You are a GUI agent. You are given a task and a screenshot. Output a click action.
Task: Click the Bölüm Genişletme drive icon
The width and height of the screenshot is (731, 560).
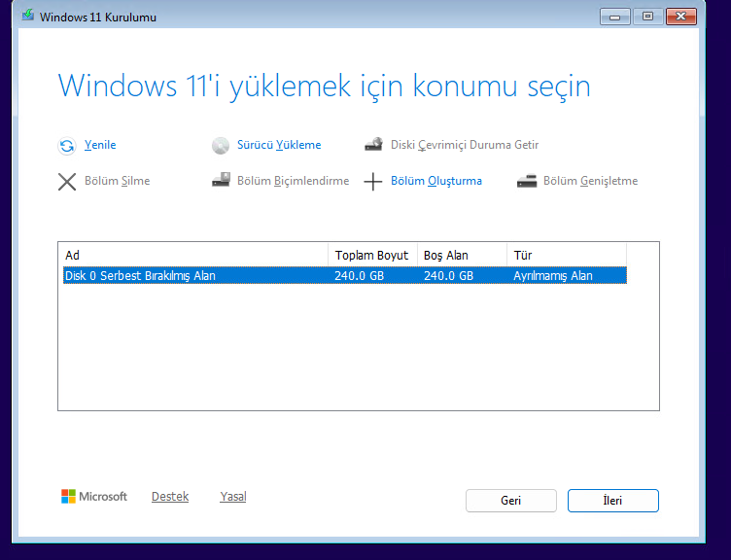[x=526, y=181]
